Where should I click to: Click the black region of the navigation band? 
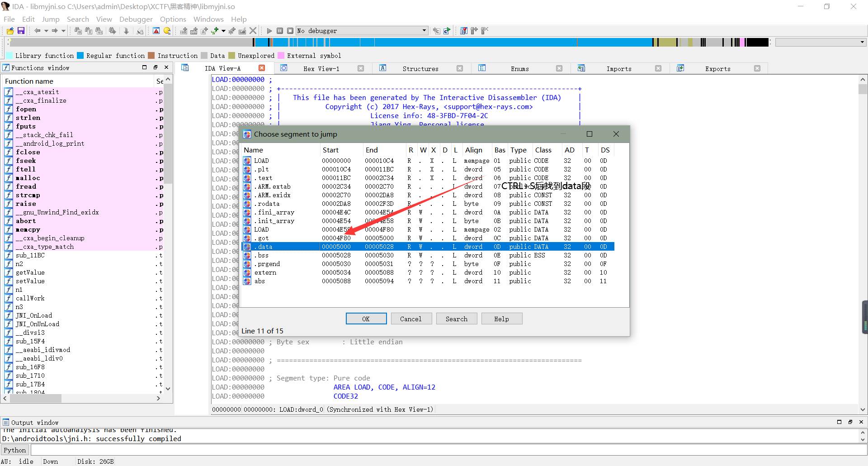tap(757, 42)
